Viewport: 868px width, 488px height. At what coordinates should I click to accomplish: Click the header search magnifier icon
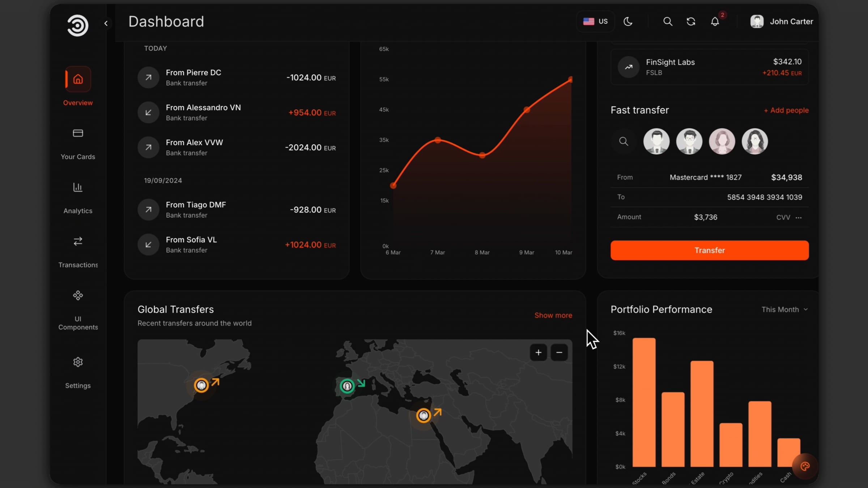pyautogui.click(x=668, y=21)
